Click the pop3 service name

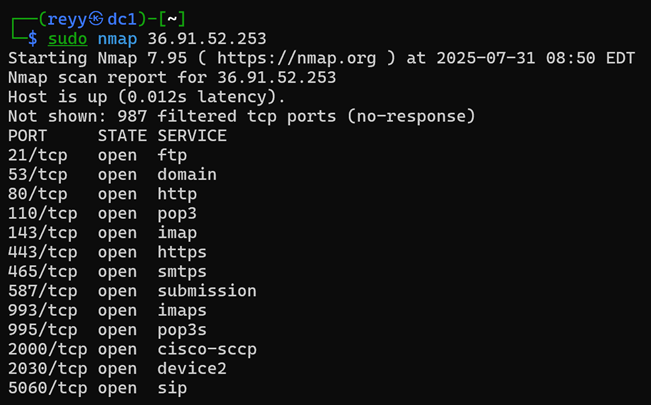coord(177,214)
